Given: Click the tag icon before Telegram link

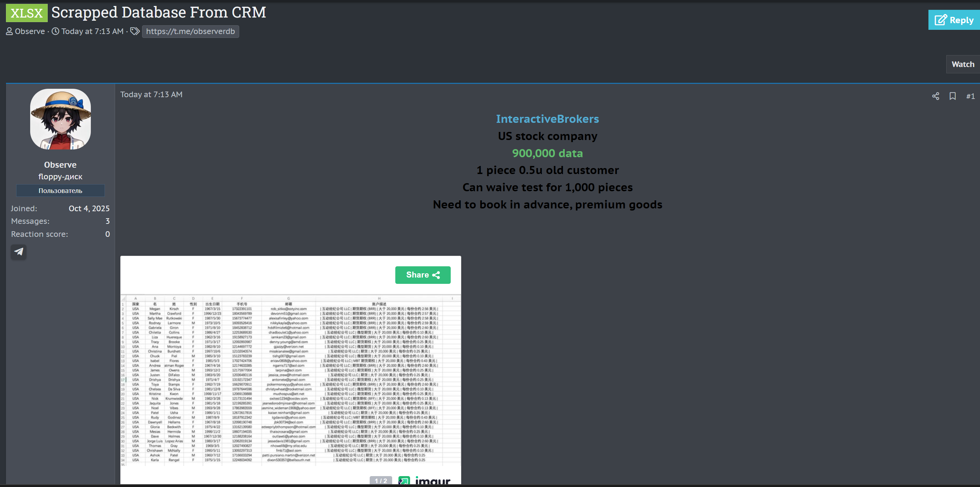Looking at the screenshot, I should (135, 31).
